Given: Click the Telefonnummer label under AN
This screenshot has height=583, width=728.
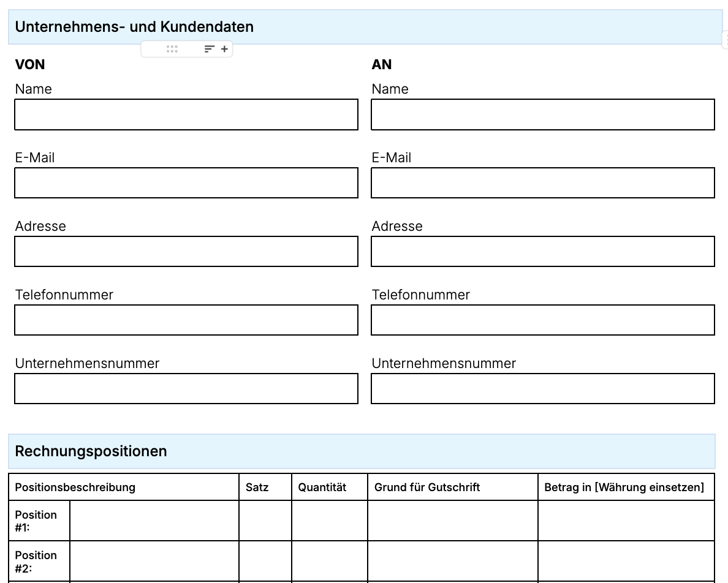Looking at the screenshot, I should [420, 295].
